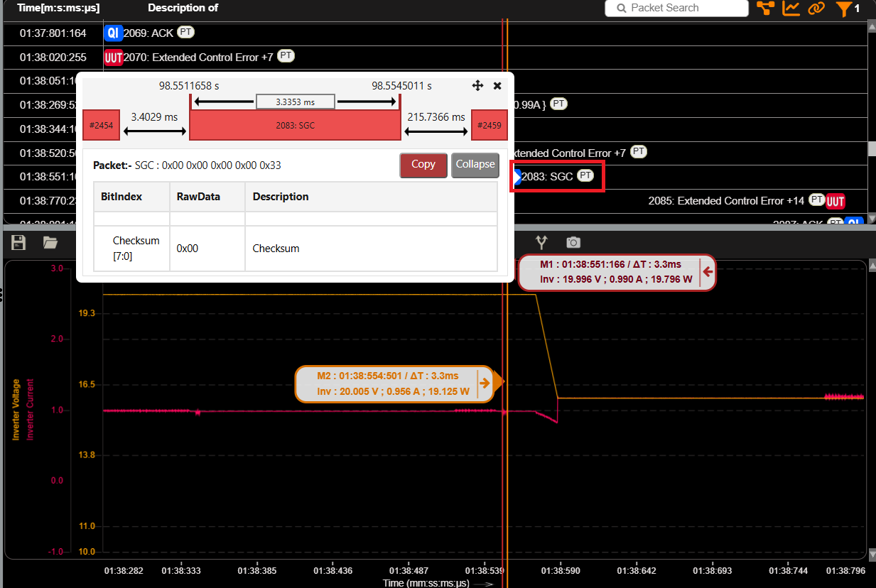Open the packet tree view icon
Viewport: 876px width, 588px height.
[x=765, y=9]
